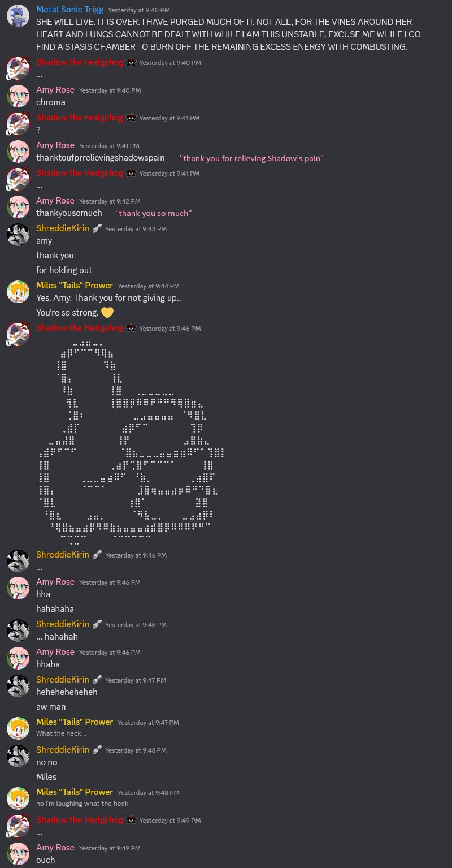Open Shadow's avatar beside the ASCII art message
The image size is (452, 868).
[18, 334]
